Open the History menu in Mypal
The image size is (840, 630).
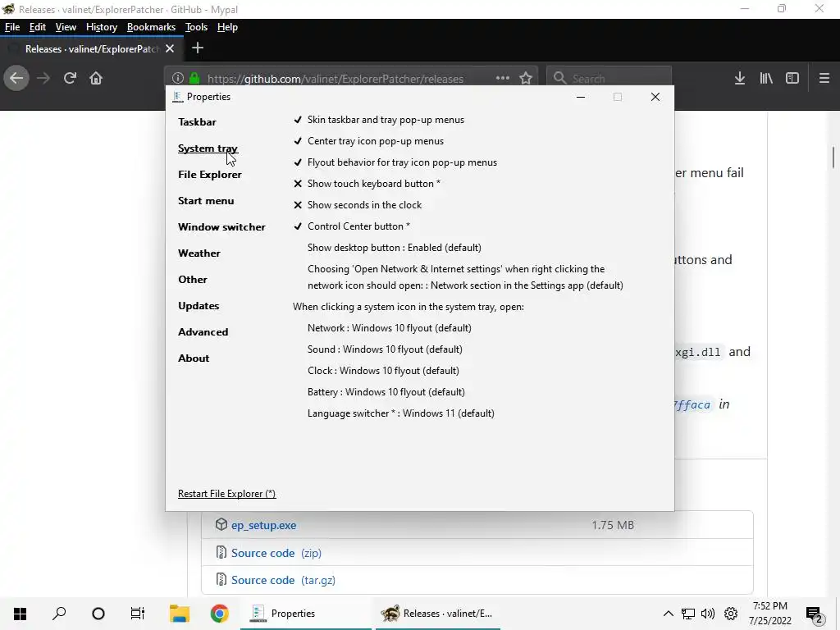point(101,27)
